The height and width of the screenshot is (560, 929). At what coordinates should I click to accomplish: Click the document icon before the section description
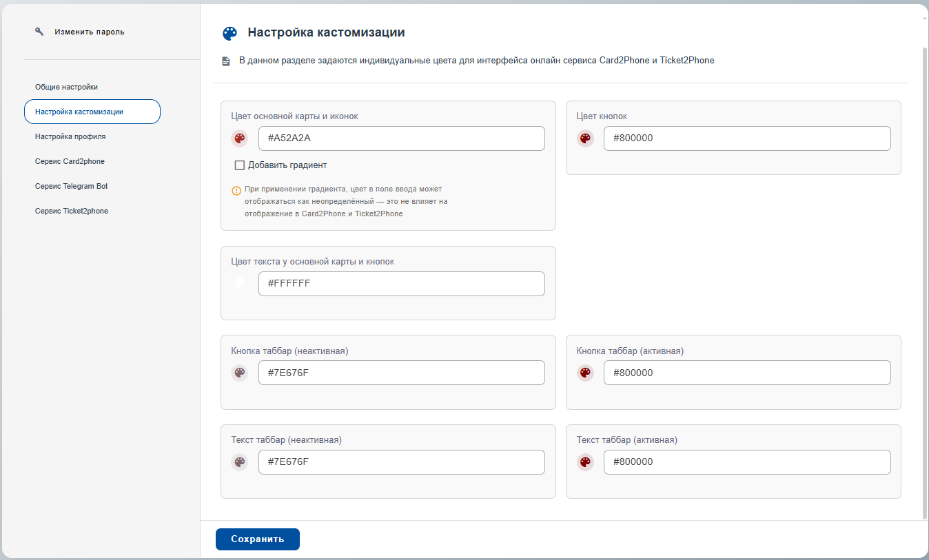(x=226, y=61)
